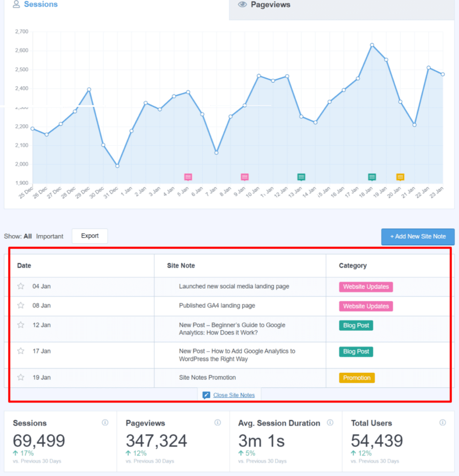The width and height of the screenshot is (459, 476).
Task: Click the pink site note marker below 5 Jan
Action: (x=188, y=177)
